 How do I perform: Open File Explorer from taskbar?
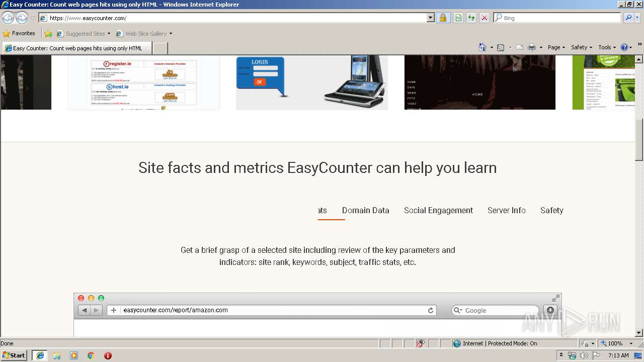tap(57, 355)
